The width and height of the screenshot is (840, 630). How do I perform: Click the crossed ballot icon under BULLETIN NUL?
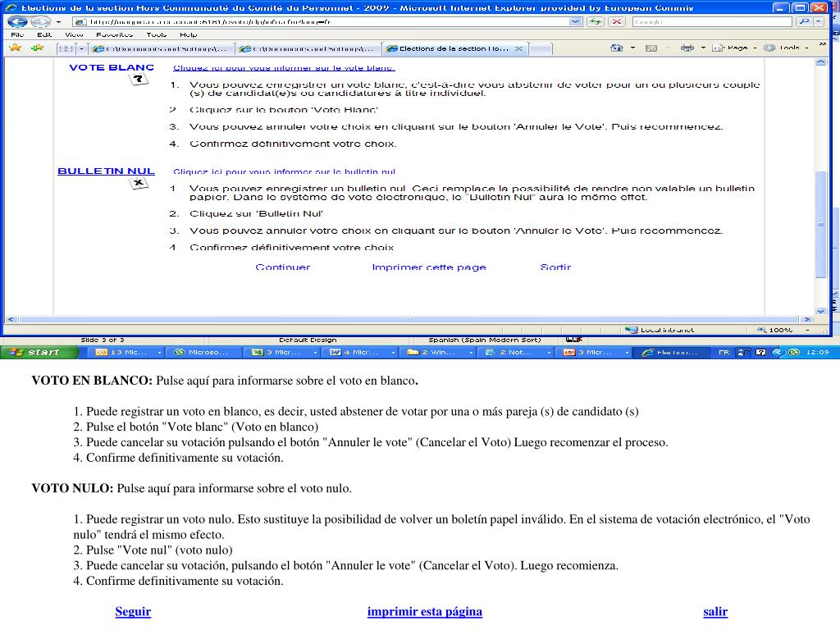tap(138, 184)
